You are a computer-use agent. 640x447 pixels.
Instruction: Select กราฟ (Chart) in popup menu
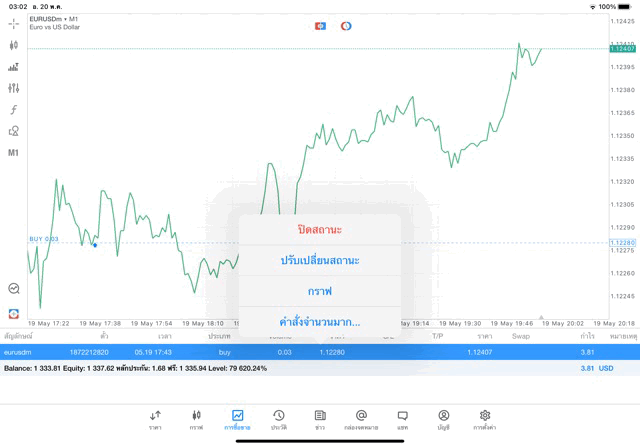320,291
